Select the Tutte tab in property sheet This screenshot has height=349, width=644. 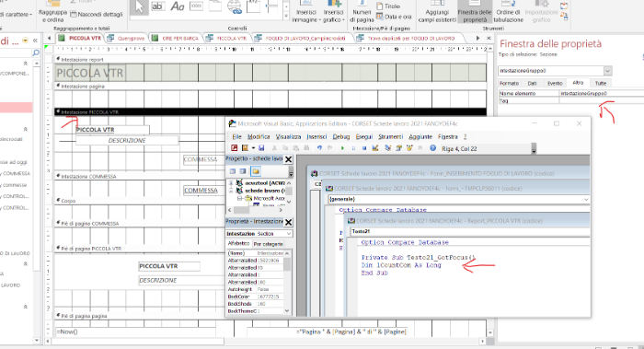(x=601, y=83)
